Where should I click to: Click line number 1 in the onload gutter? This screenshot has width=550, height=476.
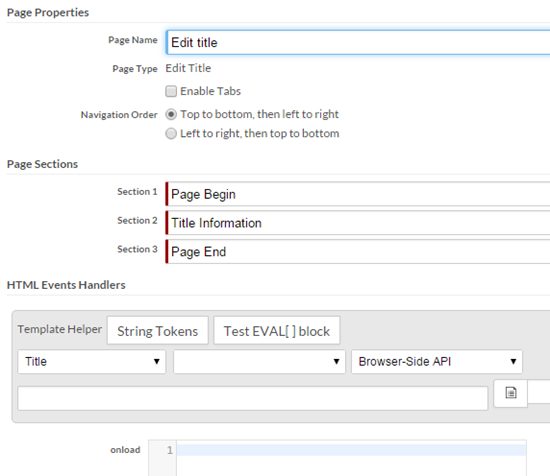click(x=170, y=450)
